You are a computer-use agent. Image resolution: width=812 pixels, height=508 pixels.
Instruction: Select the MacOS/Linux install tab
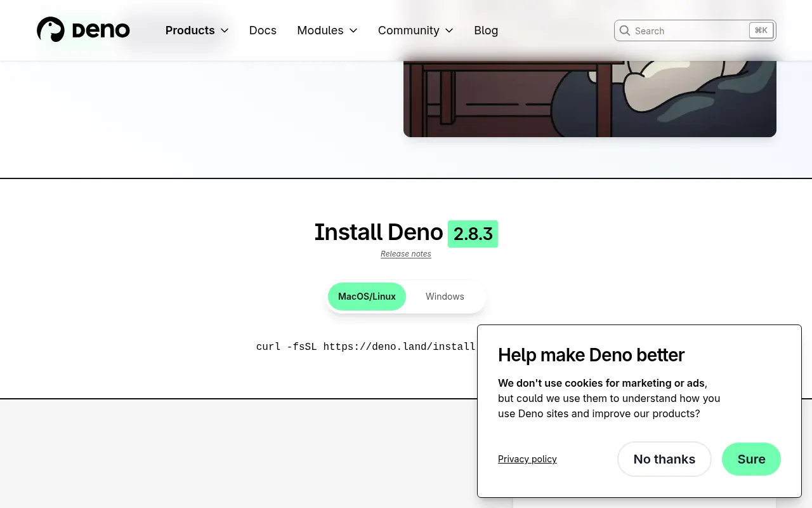(367, 297)
